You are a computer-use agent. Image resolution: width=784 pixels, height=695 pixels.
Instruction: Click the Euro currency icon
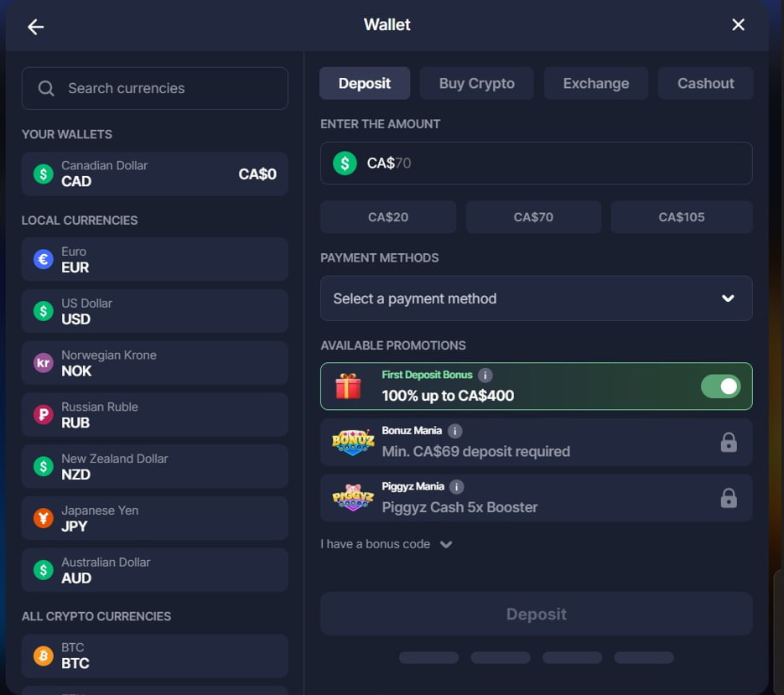tap(43, 259)
